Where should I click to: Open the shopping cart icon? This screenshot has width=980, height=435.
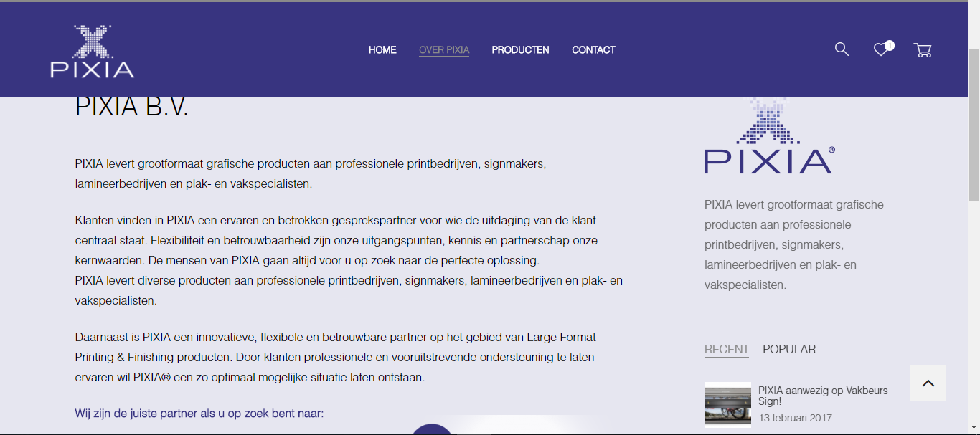(923, 50)
